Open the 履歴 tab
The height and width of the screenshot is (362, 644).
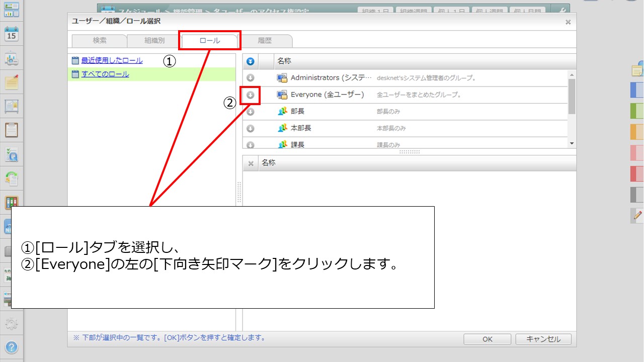[265, 41]
